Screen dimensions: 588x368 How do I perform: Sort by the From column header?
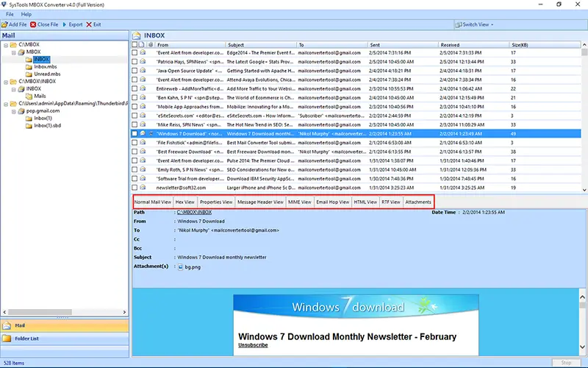(190, 45)
